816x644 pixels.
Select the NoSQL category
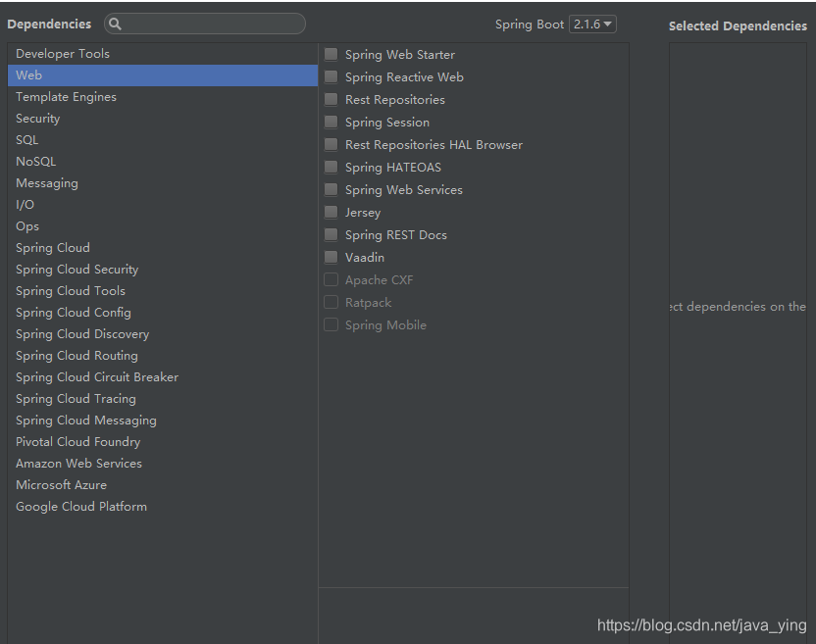pyautogui.click(x=163, y=162)
